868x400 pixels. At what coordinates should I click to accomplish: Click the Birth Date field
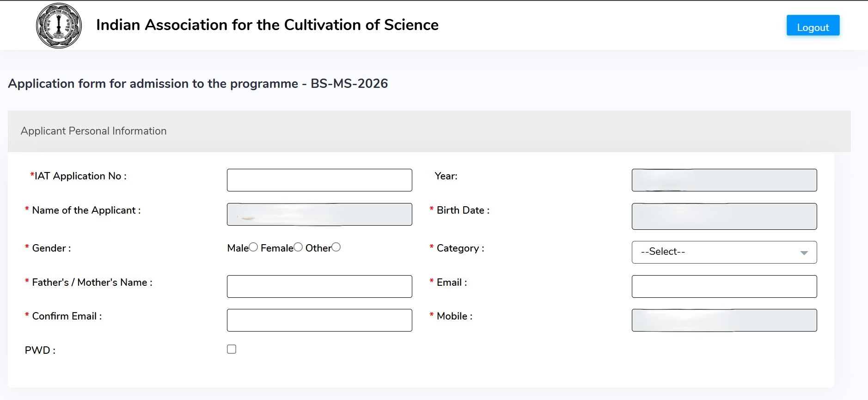(x=724, y=216)
